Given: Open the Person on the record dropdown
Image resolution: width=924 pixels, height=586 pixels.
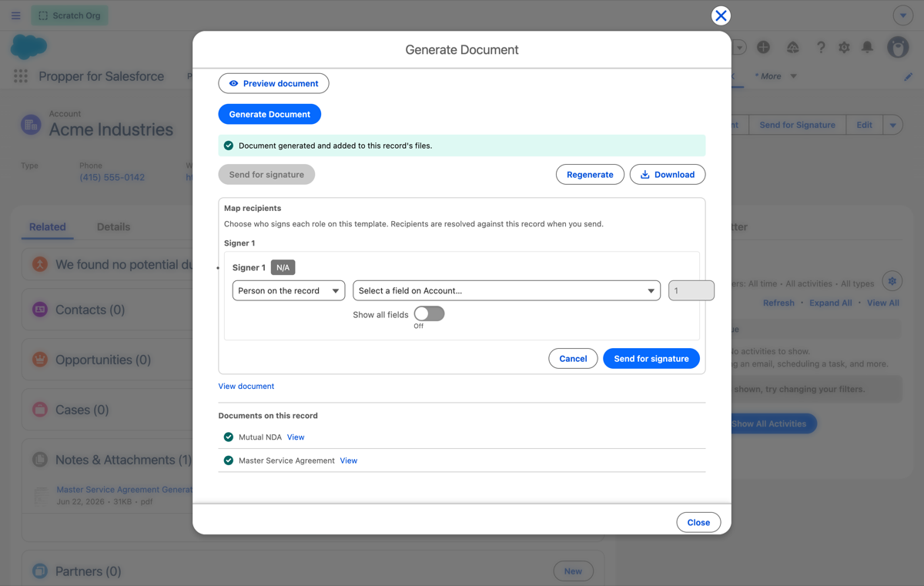Looking at the screenshot, I should 289,290.
